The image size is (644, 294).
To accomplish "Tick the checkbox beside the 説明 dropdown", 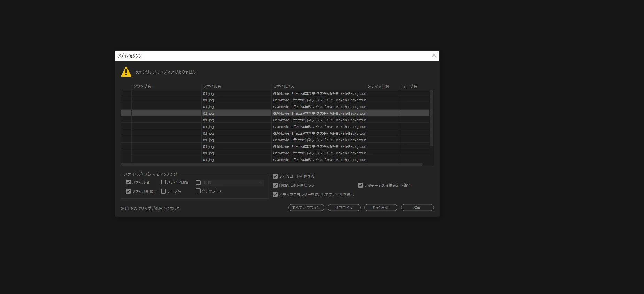I will 198,183.
